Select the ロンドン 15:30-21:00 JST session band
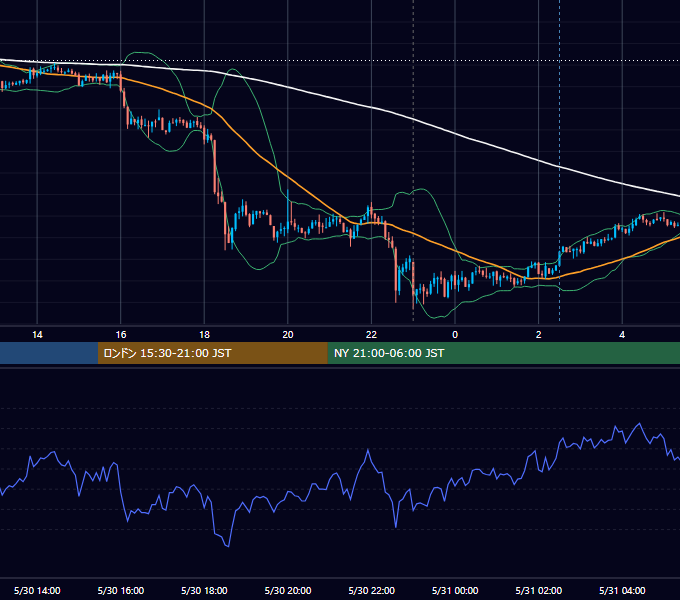Viewport: 680px width, 600px height. [212, 353]
